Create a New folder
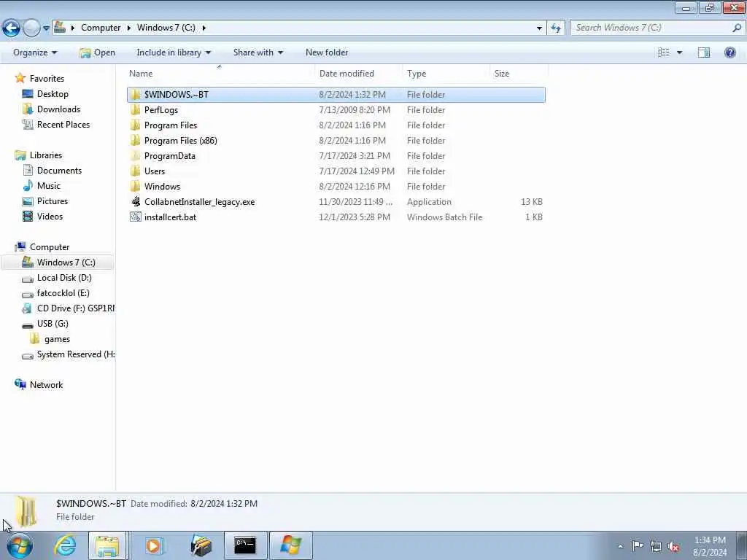This screenshot has width=747, height=560. click(327, 52)
